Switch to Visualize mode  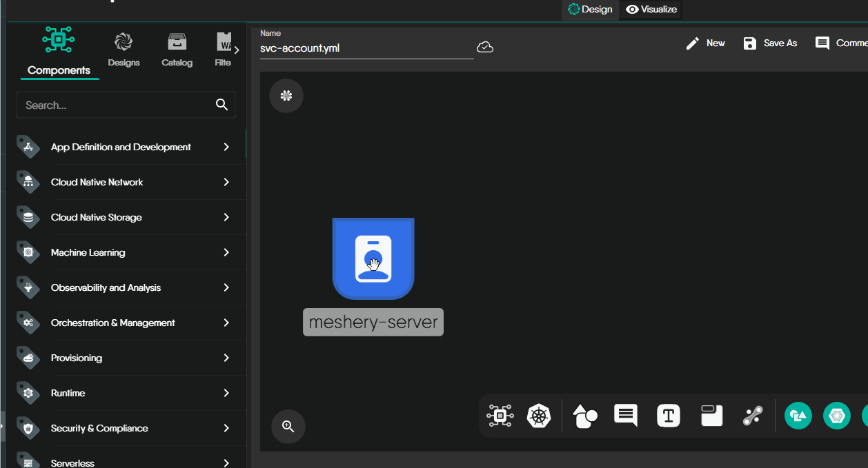pyautogui.click(x=651, y=10)
